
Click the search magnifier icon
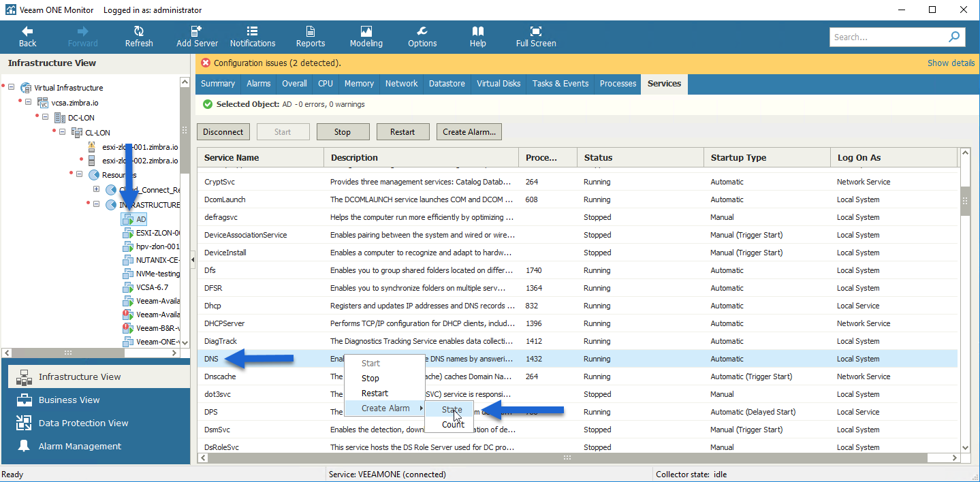coord(954,37)
